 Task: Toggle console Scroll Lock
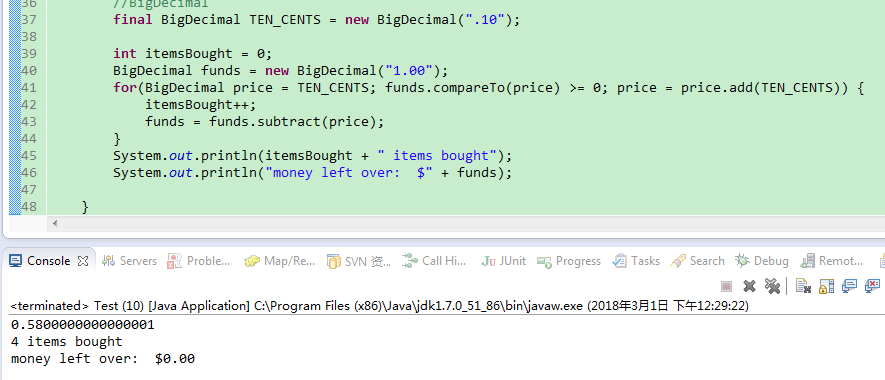click(x=826, y=286)
